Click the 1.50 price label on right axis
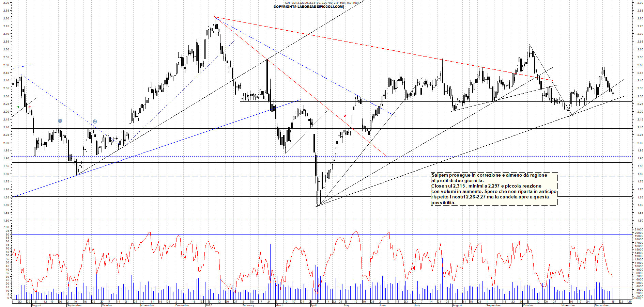This screenshot has height=307, width=644. (x=640, y=221)
